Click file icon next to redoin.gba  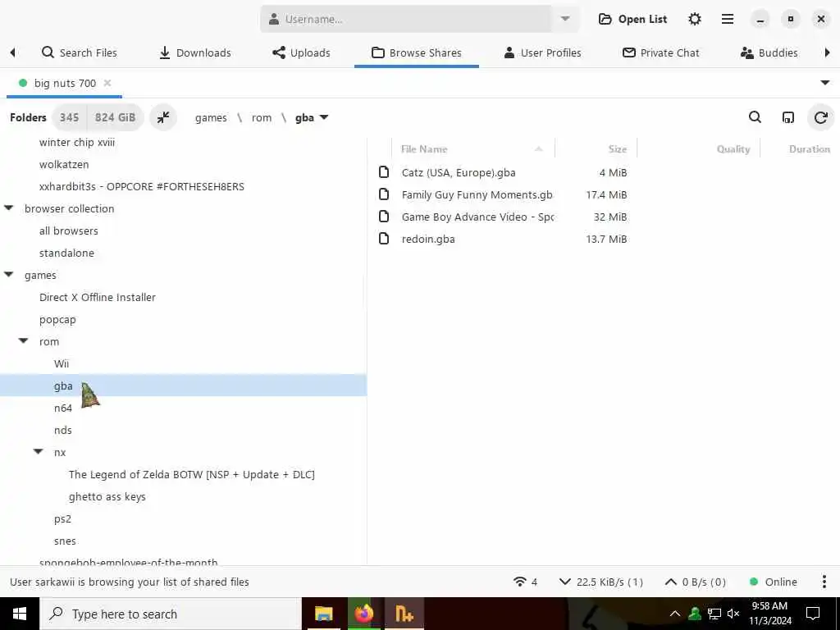[384, 239]
